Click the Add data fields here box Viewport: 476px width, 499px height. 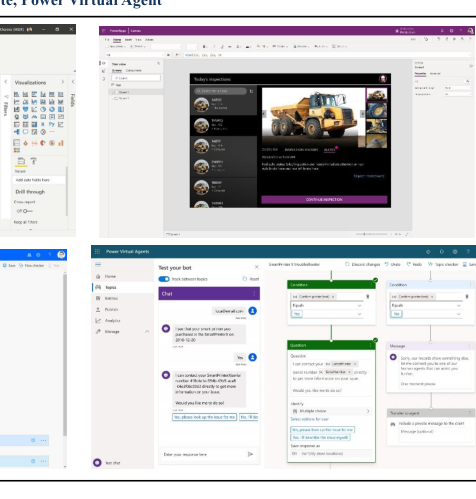[39, 180]
